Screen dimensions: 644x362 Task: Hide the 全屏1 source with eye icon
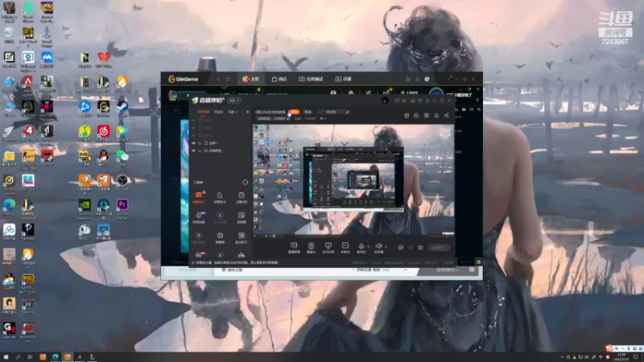pyautogui.click(x=194, y=143)
